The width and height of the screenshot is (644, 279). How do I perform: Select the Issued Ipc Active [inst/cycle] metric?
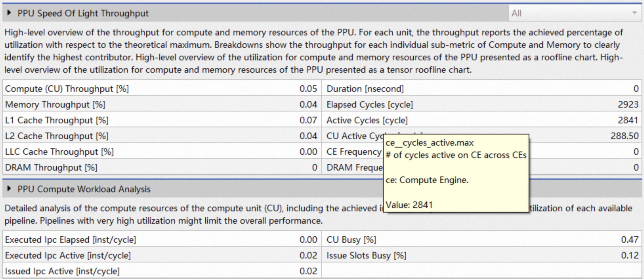[x=62, y=271]
